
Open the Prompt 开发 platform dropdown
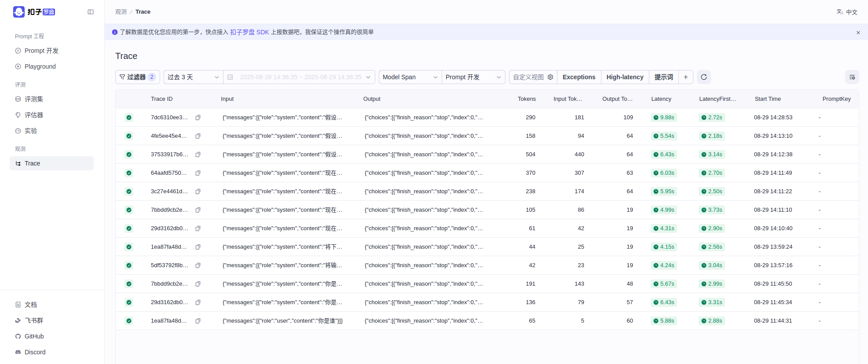click(473, 77)
